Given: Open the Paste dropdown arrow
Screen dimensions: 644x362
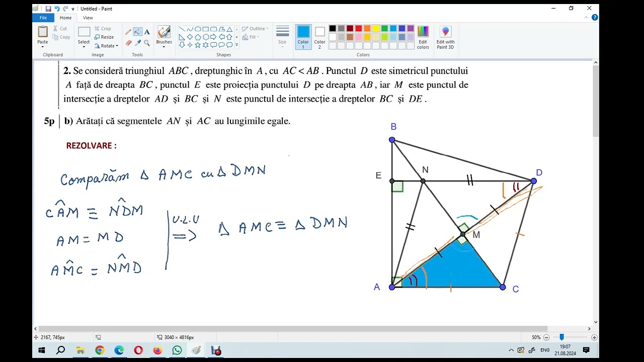Looking at the screenshot, I should [43, 46].
